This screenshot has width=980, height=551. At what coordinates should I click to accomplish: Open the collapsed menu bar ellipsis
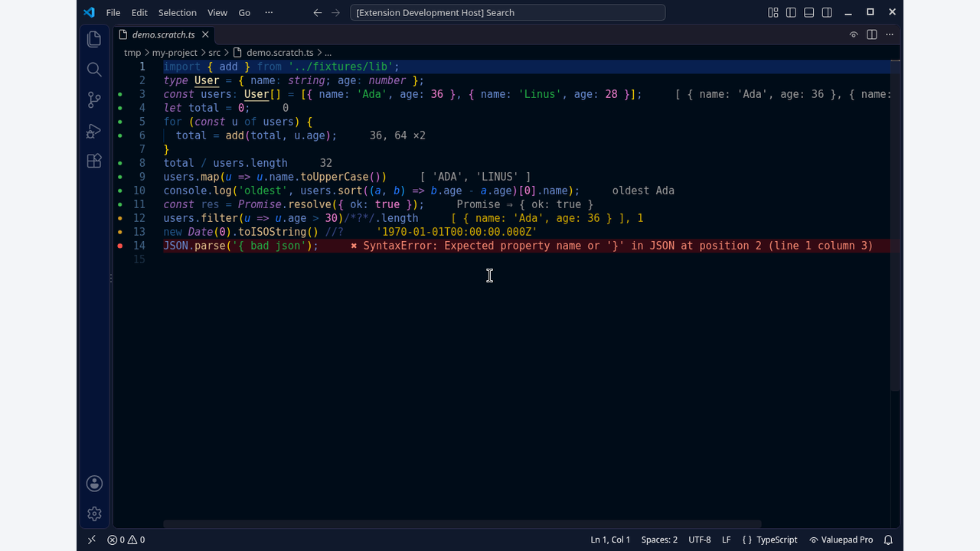tap(268, 12)
